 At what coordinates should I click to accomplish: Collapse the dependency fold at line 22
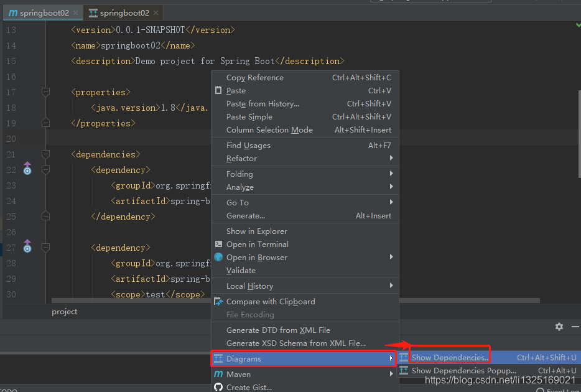tap(45, 170)
